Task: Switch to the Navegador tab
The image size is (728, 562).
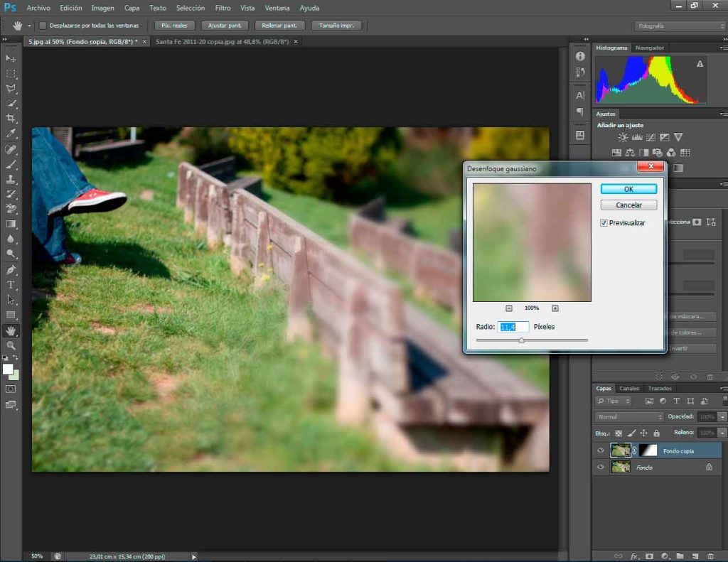Action: (x=650, y=48)
